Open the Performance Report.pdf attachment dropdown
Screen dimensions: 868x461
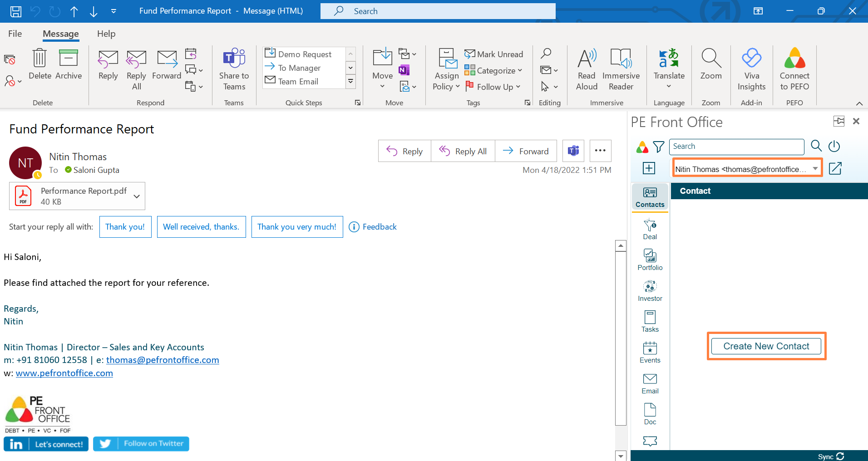coord(137,196)
